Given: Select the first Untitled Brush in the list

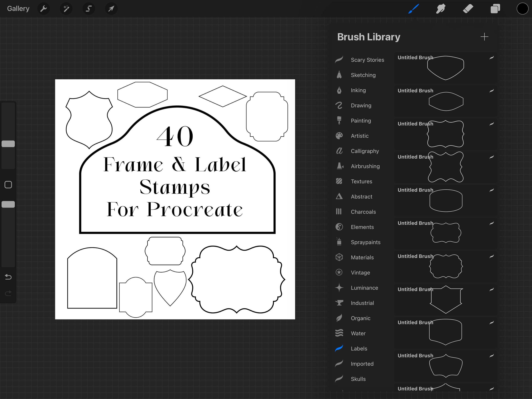Looking at the screenshot, I should (x=445, y=67).
